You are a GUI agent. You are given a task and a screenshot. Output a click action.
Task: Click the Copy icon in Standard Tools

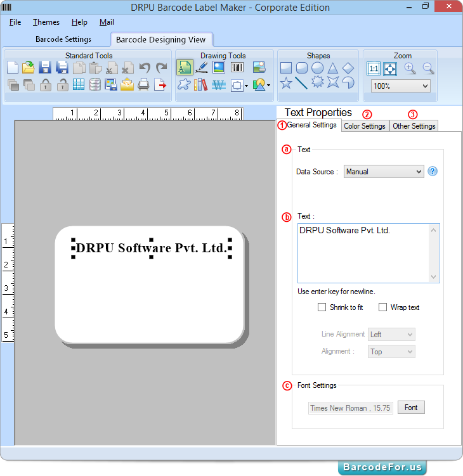pos(79,67)
